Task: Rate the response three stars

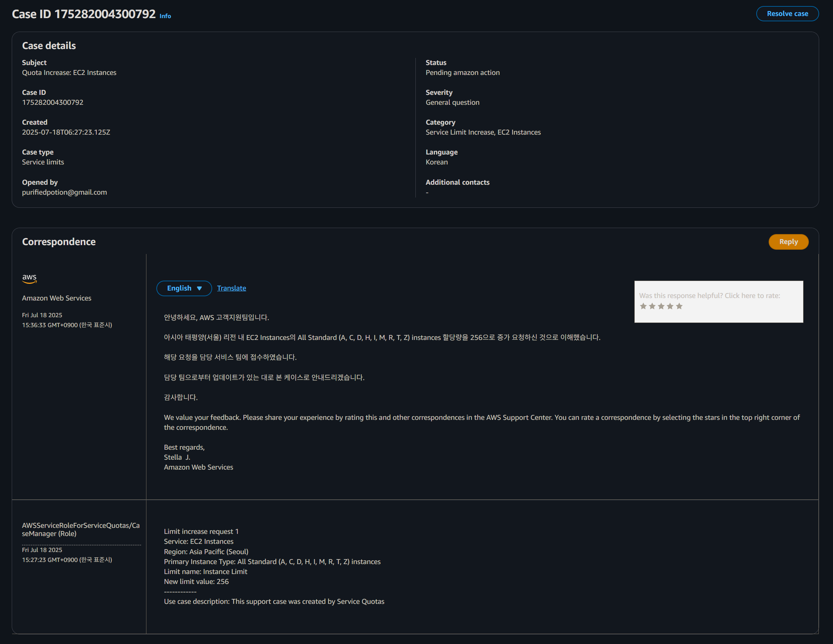Action: click(661, 306)
